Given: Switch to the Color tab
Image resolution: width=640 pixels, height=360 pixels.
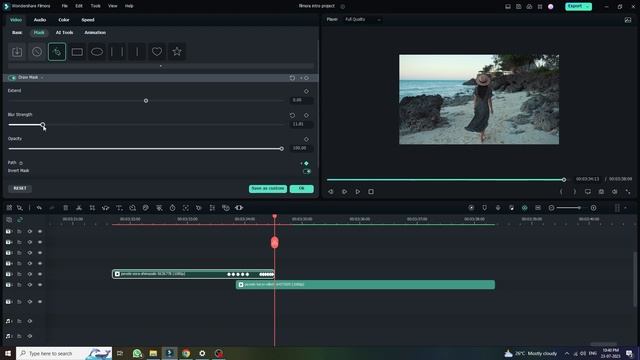Looking at the screenshot, I should (x=64, y=20).
